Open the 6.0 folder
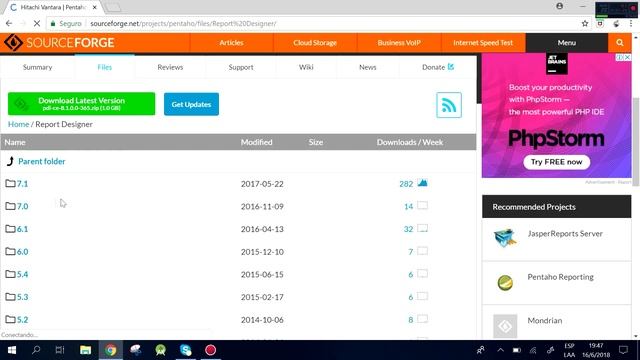The image size is (640, 360). pyautogui.click(x=22, y=251)
